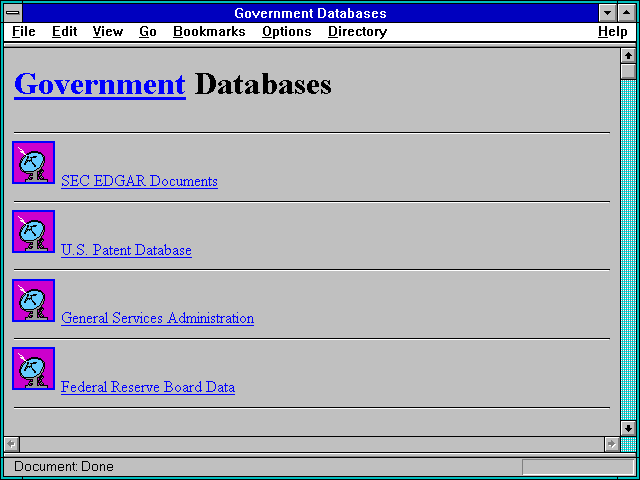The image size is (640, 480).
Task: Minimize the Government Databases window
Action: coord(607,13)
